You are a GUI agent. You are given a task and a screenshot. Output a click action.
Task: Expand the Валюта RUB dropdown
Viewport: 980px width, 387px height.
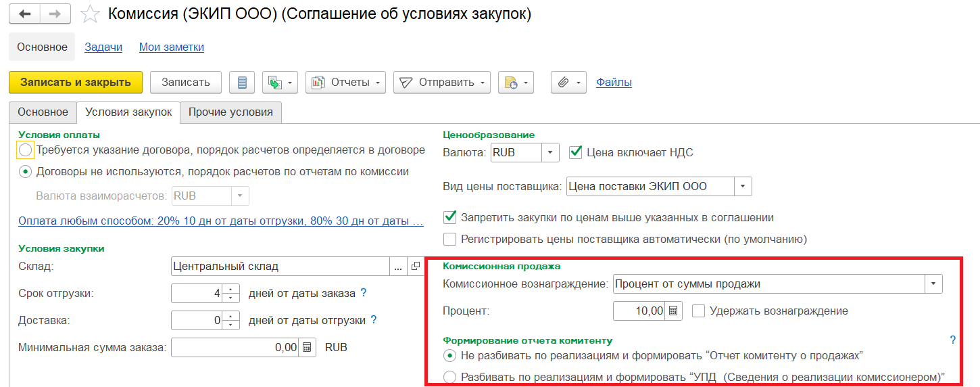pyautogui.click(x=552, y=153)
